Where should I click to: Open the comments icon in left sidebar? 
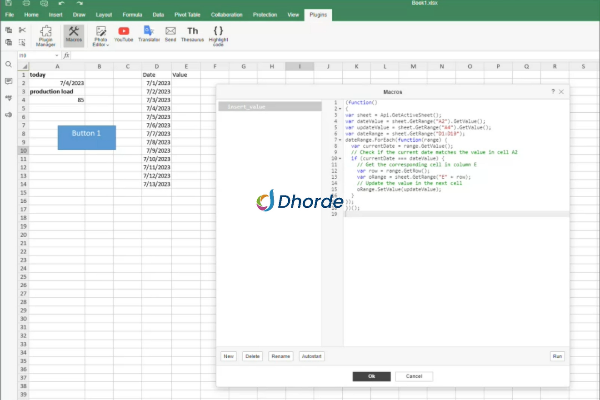coord(8,80)
